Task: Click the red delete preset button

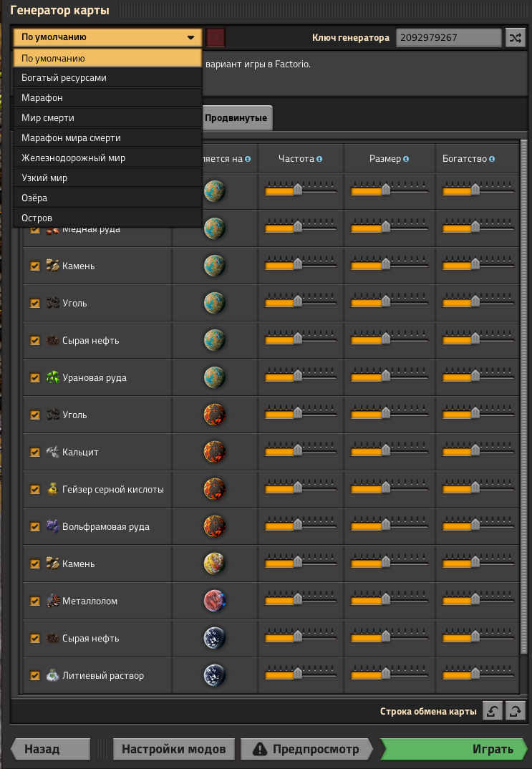Action: coord(216,37)
